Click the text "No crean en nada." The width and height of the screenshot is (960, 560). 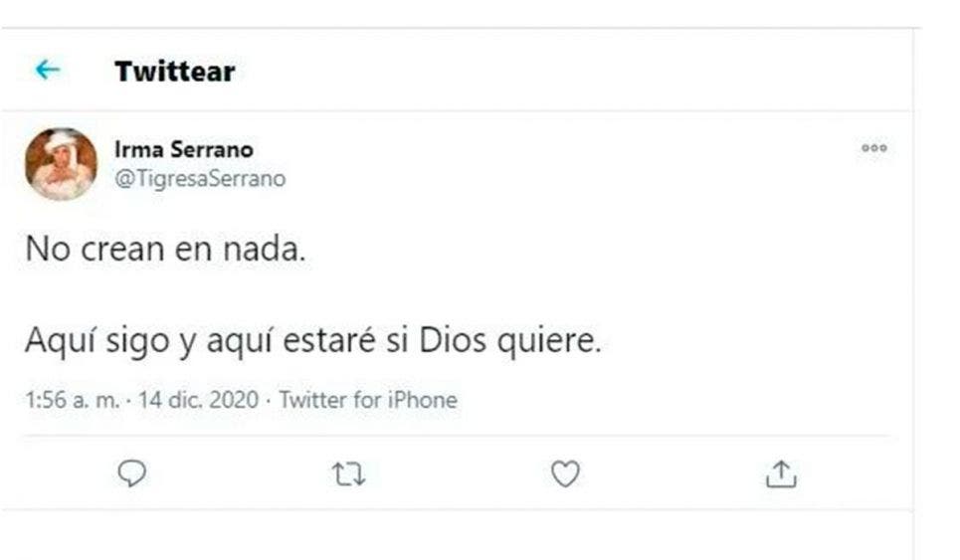[164, 251]
